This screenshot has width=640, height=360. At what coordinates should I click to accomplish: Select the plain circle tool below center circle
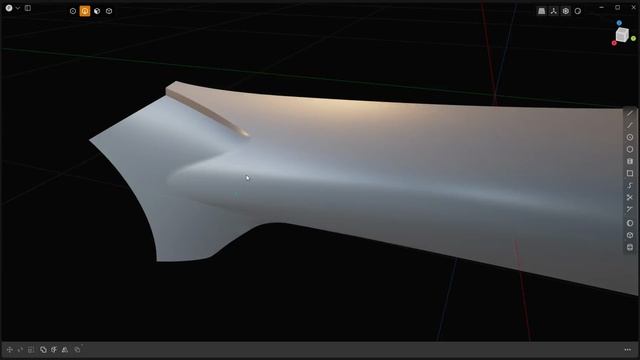tap(630, 149)
